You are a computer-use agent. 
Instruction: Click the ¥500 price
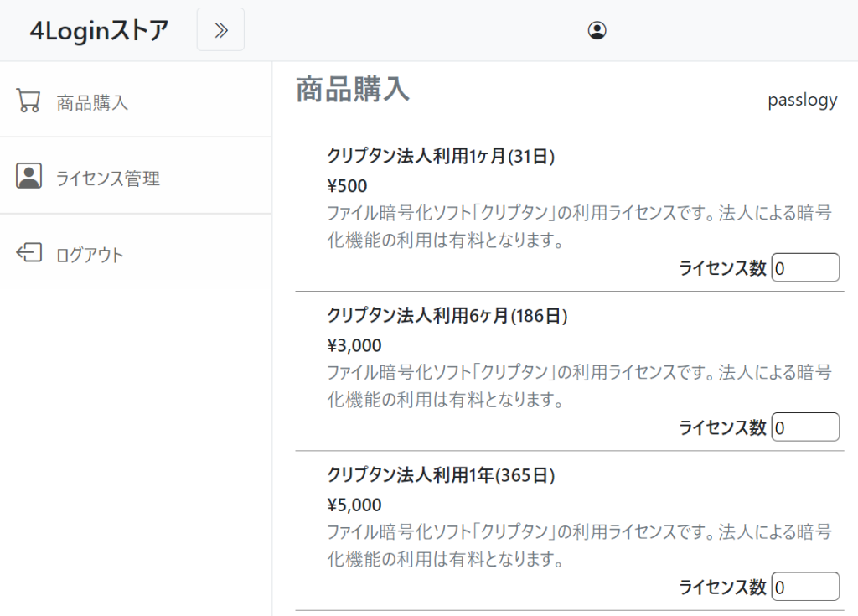point(347,185)
